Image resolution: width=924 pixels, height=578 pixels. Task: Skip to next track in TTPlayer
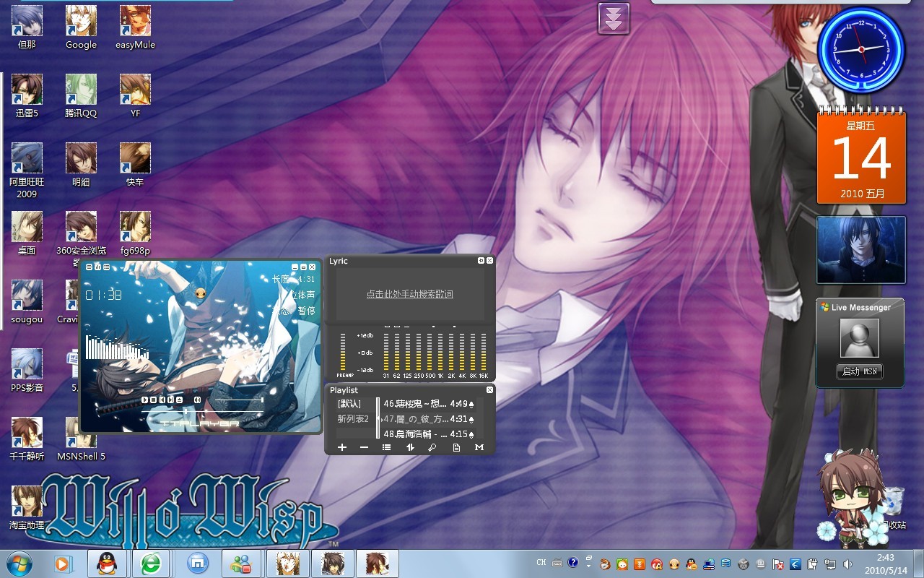click(171, 400)
